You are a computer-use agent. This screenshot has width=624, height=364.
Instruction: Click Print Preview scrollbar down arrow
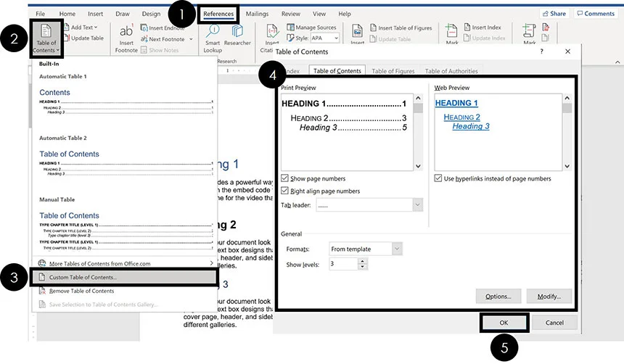pyautogui.click(x=418, y=166)
